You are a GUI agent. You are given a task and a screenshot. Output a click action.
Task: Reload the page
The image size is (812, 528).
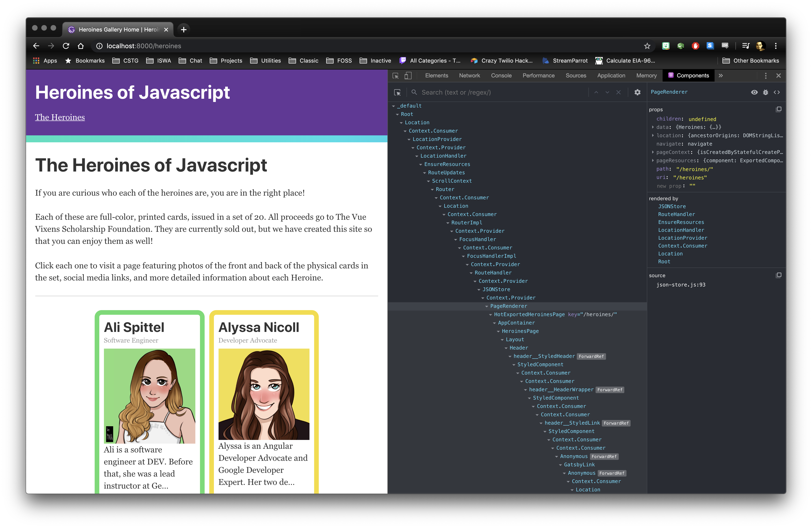point(66,46)
